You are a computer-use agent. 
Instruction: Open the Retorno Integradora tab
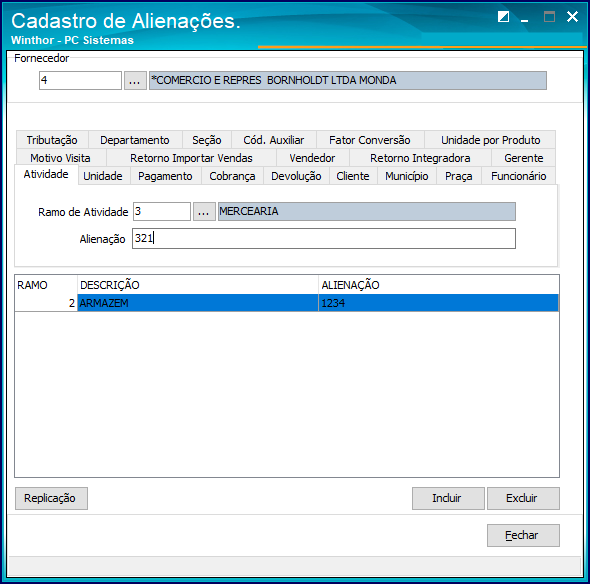420,158
